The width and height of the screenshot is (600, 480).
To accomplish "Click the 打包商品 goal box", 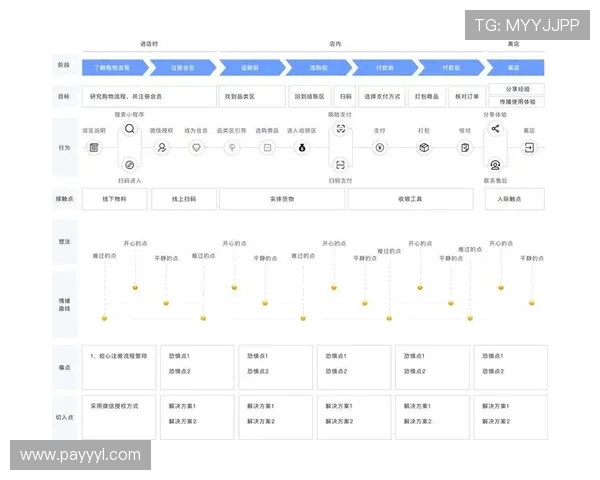I will pos(427,96).
